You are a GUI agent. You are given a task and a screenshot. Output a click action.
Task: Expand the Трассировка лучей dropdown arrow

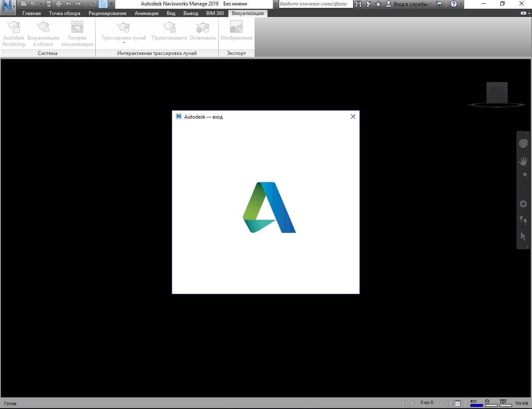124,43
